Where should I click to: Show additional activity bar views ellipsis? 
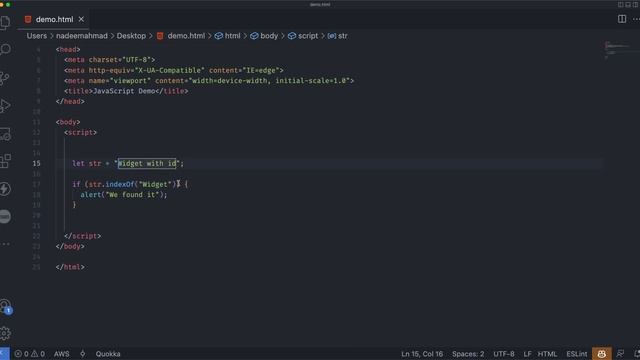pos(5,244)
